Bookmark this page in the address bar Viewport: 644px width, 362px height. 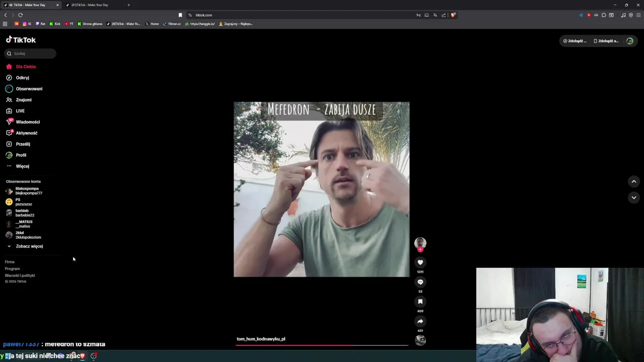click(x=180, y=15)
